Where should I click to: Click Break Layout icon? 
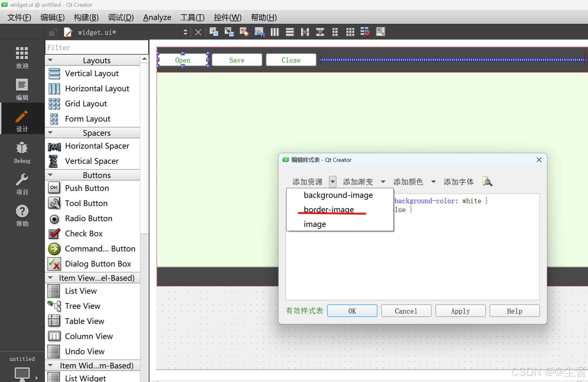pos(365,32)
